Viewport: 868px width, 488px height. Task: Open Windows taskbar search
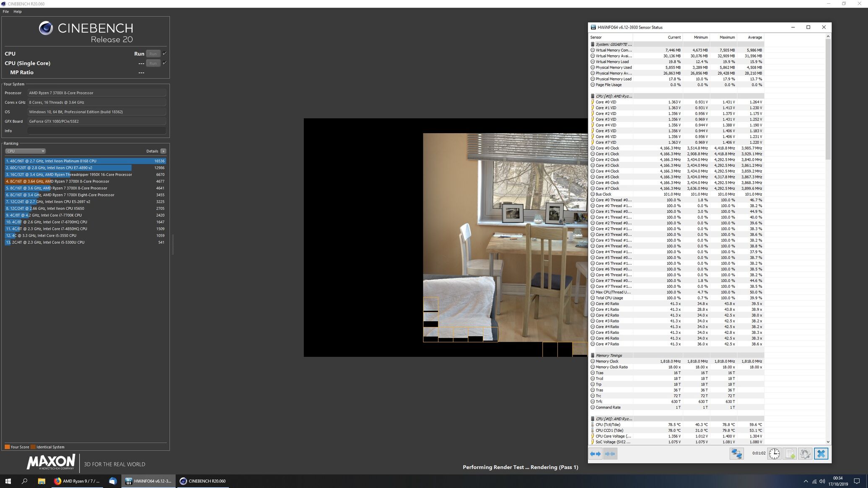click(24, 481)
